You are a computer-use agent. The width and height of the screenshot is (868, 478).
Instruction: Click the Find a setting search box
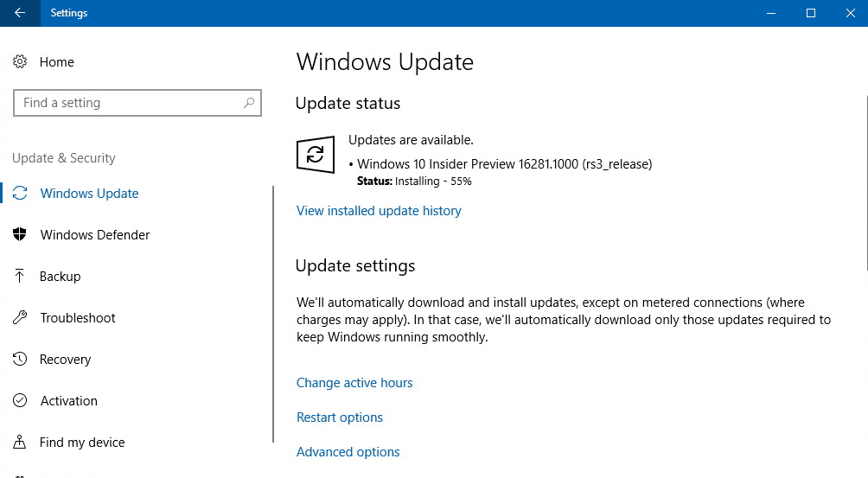click(137, 103)
